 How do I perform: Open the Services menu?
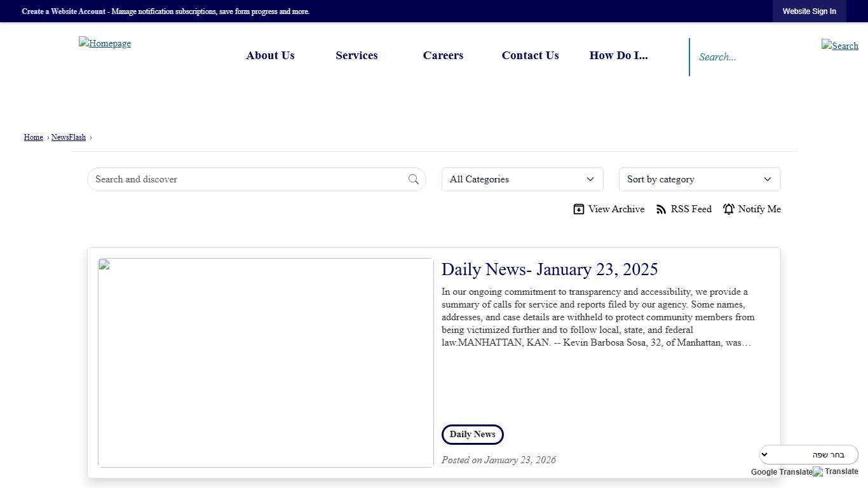[356, 55]
